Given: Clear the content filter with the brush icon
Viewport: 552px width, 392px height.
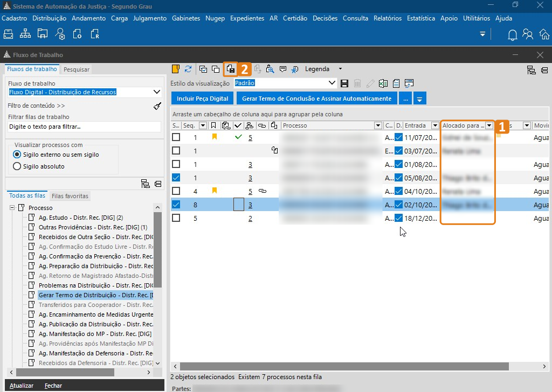Looking at the screenshot, I should (x=157, y=106).
